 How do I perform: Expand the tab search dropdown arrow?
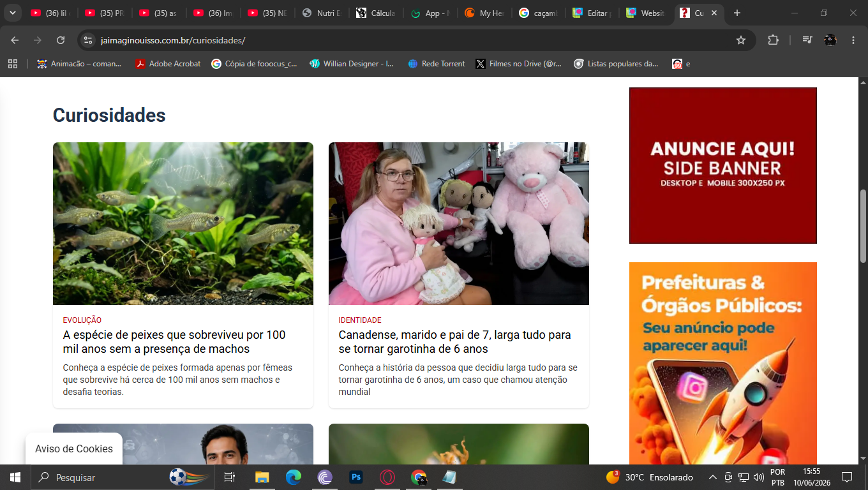[12, 13]
